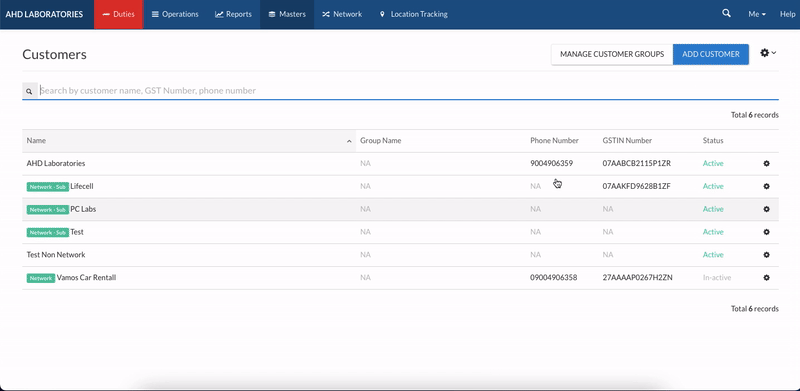Open gear menu for PC Labs row
Screen dimensions: 800x391
[766, 209]
